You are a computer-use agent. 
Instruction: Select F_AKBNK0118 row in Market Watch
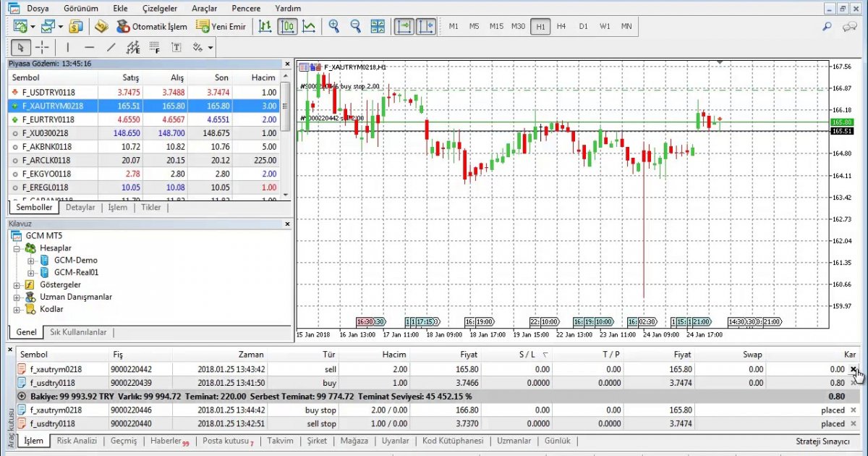pos(144,147)
